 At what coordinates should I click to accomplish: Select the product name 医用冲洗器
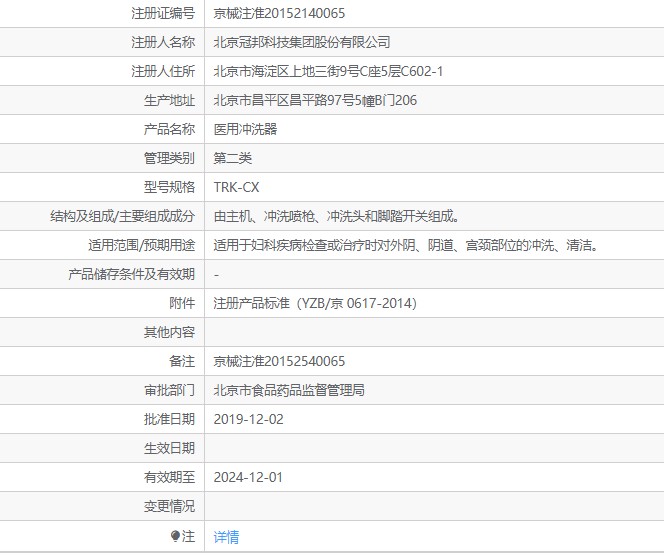click(x=245, y=129)
